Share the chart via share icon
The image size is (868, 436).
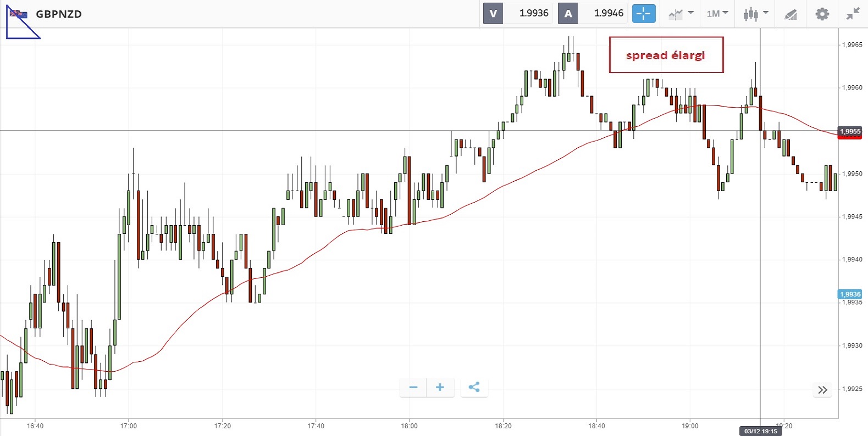click(474, 387)
